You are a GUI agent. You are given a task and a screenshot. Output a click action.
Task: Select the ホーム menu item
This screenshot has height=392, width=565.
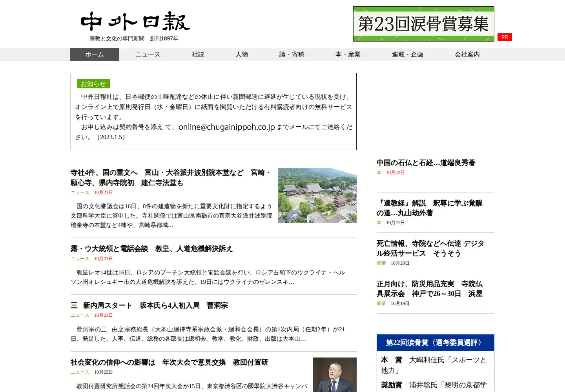(x=95, y=54)
